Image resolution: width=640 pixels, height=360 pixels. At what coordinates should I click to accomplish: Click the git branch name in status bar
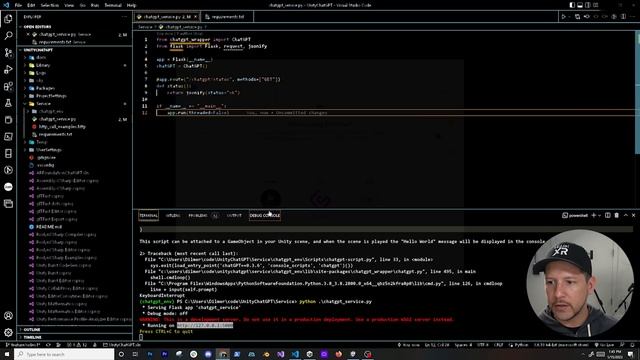[x=22, y=345]
